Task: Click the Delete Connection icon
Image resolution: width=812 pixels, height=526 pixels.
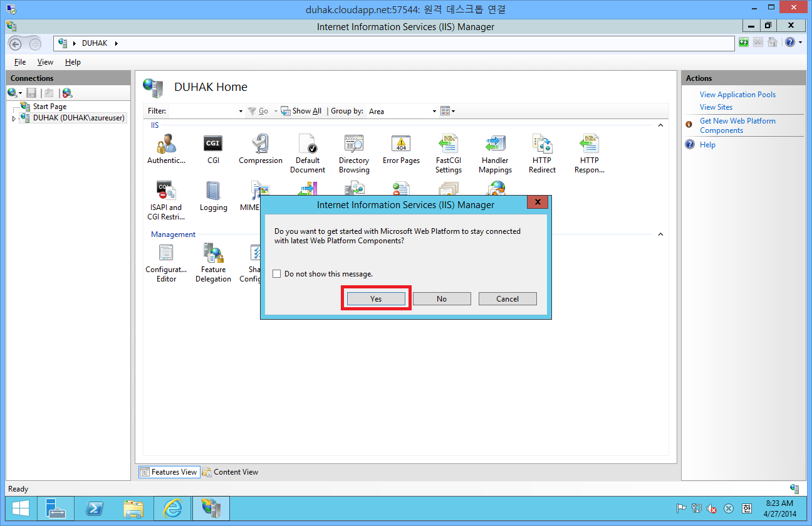Action: pos(67,93)
